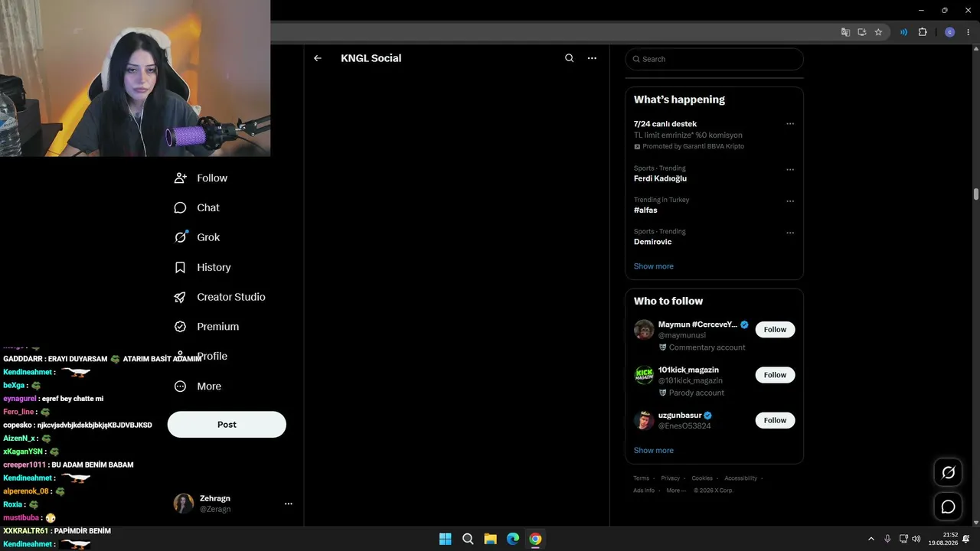The width and height of the screenshot is (980, 551).
Task: Go back using the arrow beside KNGL Social
Action: (x=318, y=58)
